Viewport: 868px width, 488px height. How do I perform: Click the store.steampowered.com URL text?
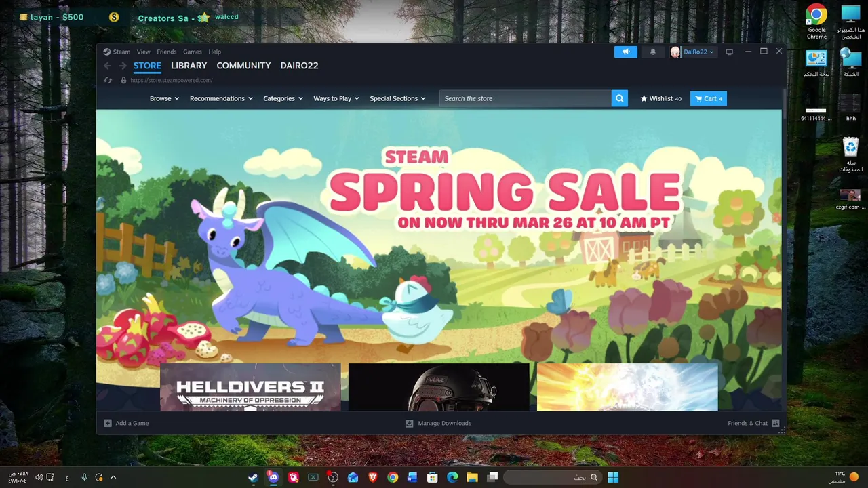171,80
